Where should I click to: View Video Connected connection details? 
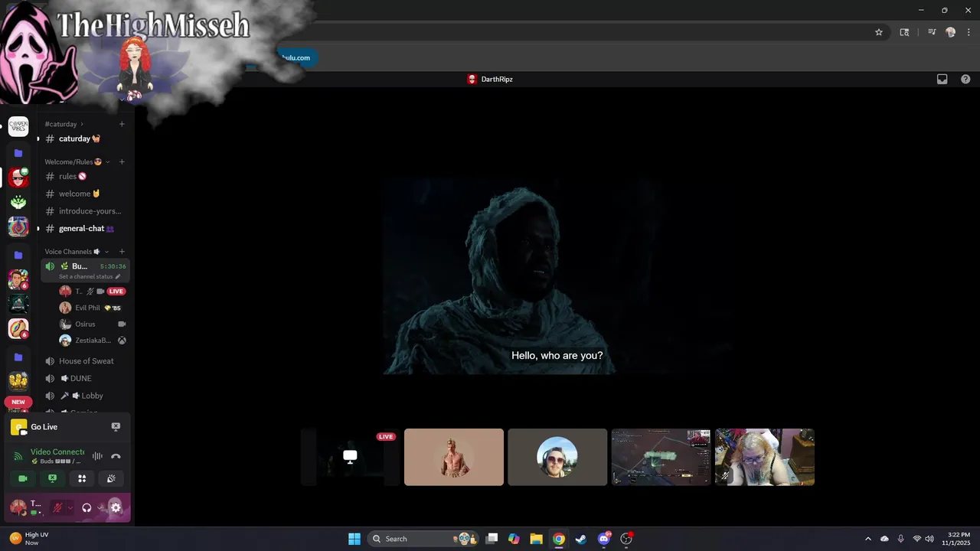point(57,452)
